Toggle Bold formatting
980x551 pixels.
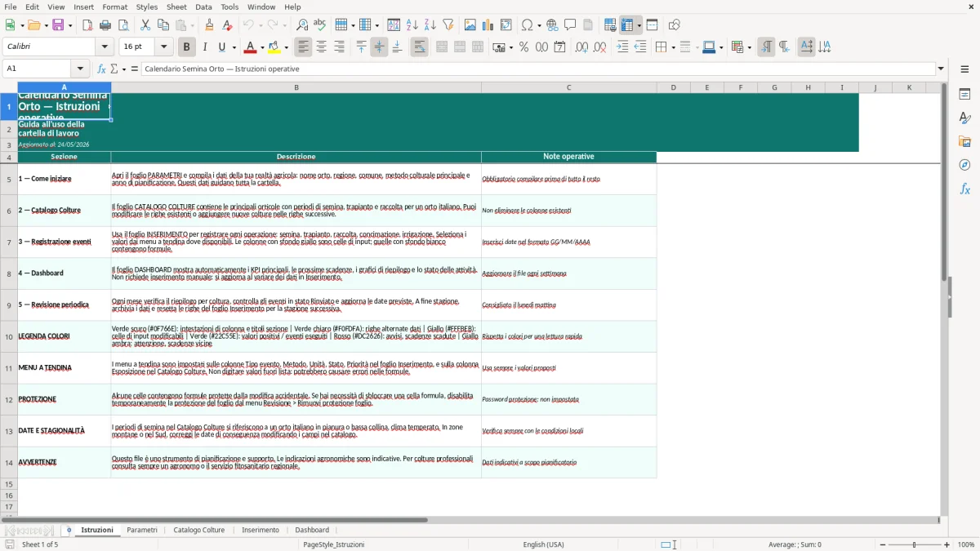(x=186, y=47)
